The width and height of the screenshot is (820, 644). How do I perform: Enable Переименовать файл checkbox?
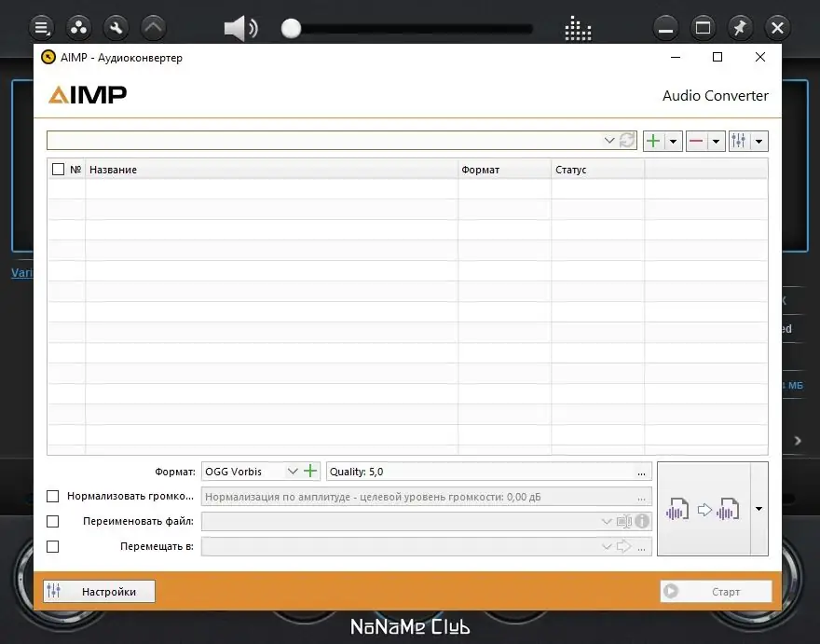tap(53, 522)
